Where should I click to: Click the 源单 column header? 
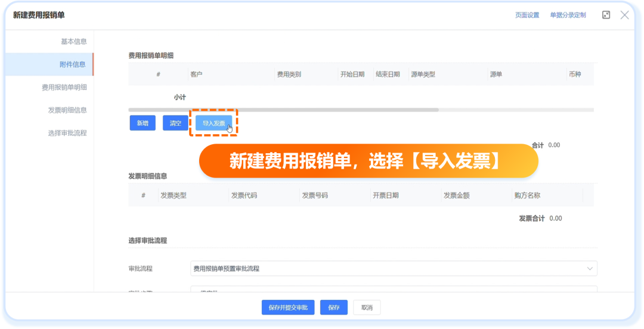(496, 75)
